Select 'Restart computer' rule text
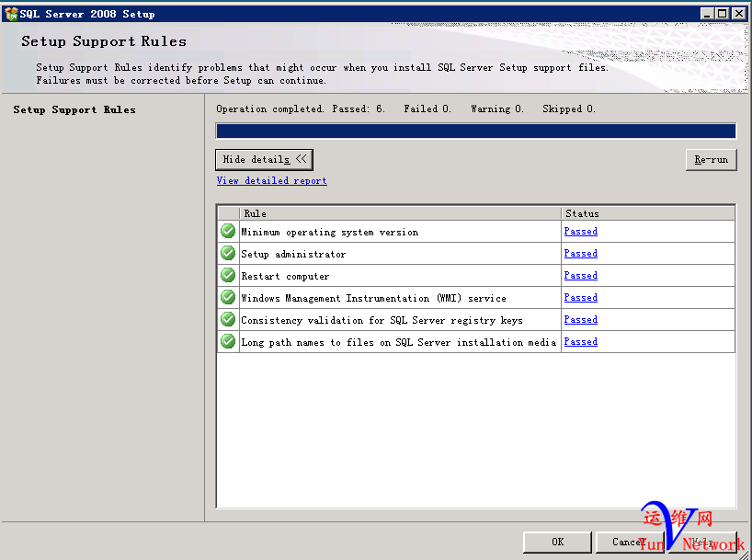Image resolution: width=752 pixels, height=560 pixels. click(x=285, y=277)
